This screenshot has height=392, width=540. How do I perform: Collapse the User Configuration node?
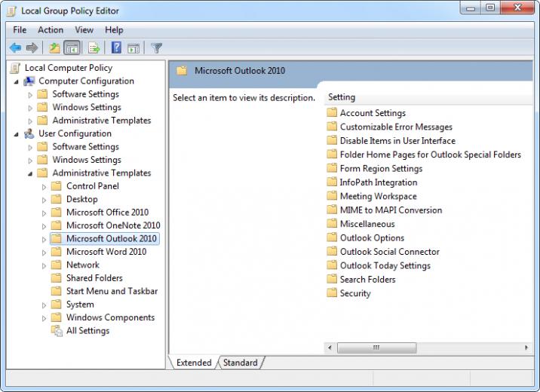pyautogui.click(x=16, y=135)
